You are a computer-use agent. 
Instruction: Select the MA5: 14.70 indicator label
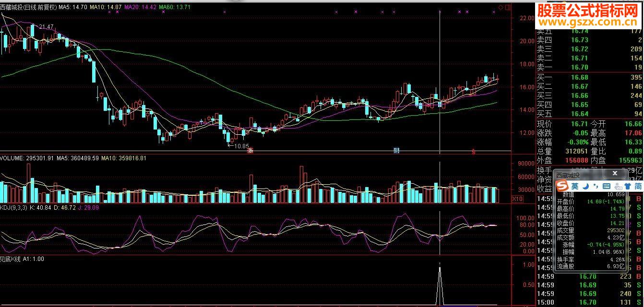tap(73, 8)
